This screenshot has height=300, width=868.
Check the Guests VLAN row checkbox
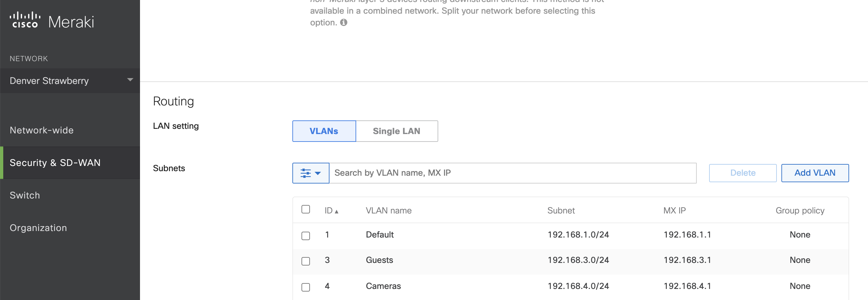[306, 261]
